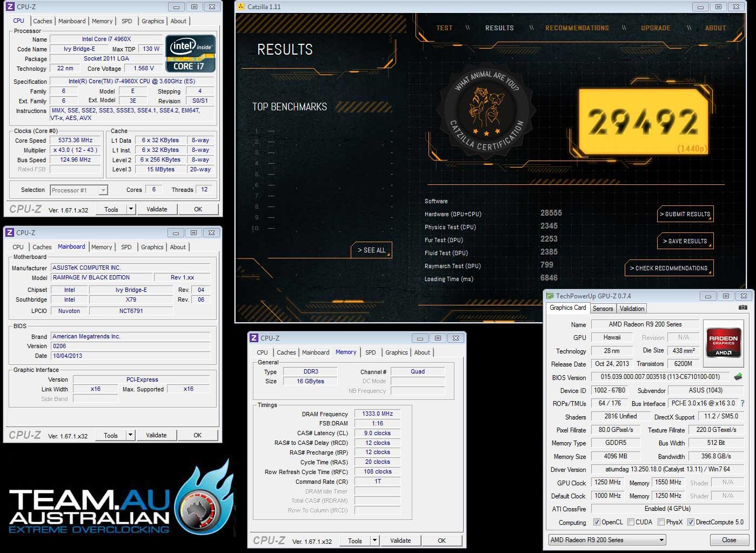
Task: Click the GPU-Z camera screenshot icon
Action: tap(743, 308)
